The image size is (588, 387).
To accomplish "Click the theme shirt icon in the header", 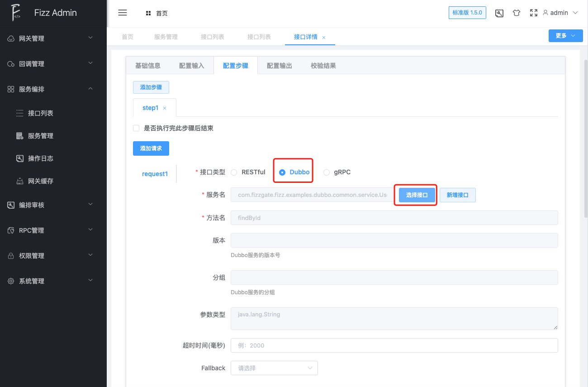I will pyautogui.click(x=516, y=13).
